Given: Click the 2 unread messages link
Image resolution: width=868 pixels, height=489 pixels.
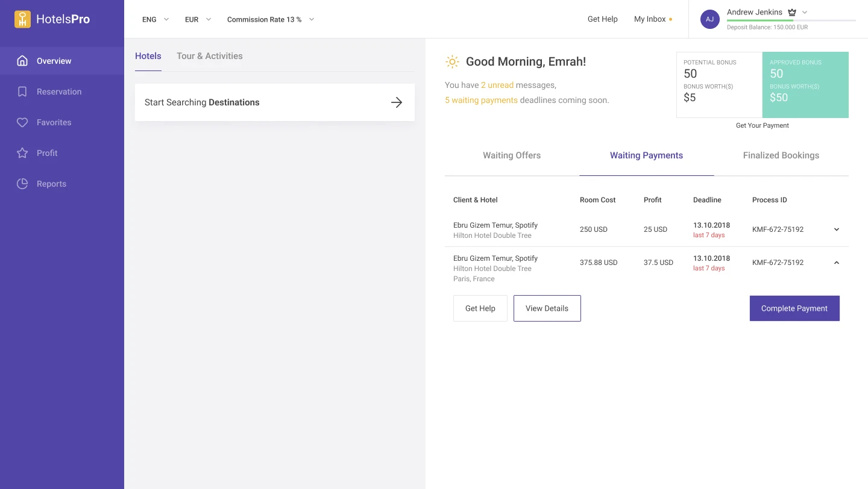Looking at the screenshot, I should [x=497, y=85].
